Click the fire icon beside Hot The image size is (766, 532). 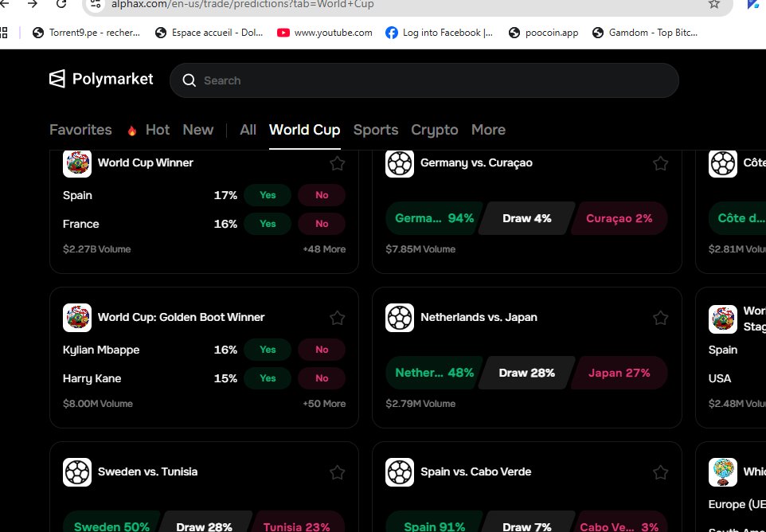tap(132, 131)
